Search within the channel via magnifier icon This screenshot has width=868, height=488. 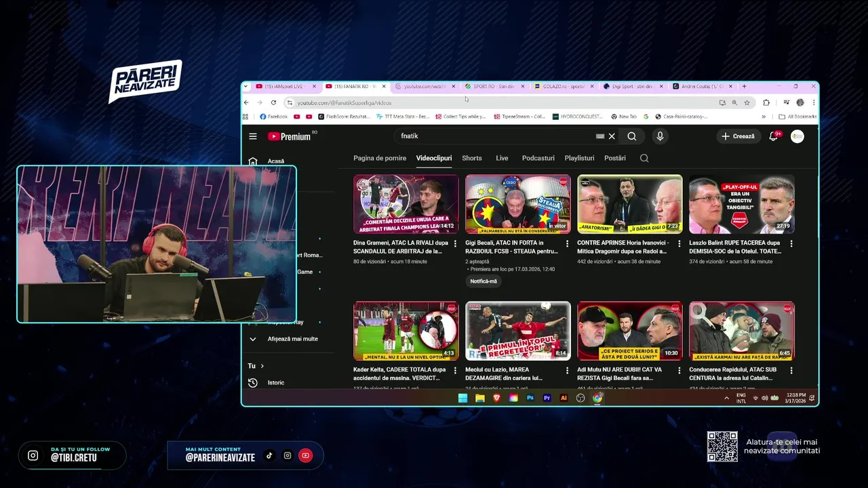pyautogui.click(x=644, y=158)
